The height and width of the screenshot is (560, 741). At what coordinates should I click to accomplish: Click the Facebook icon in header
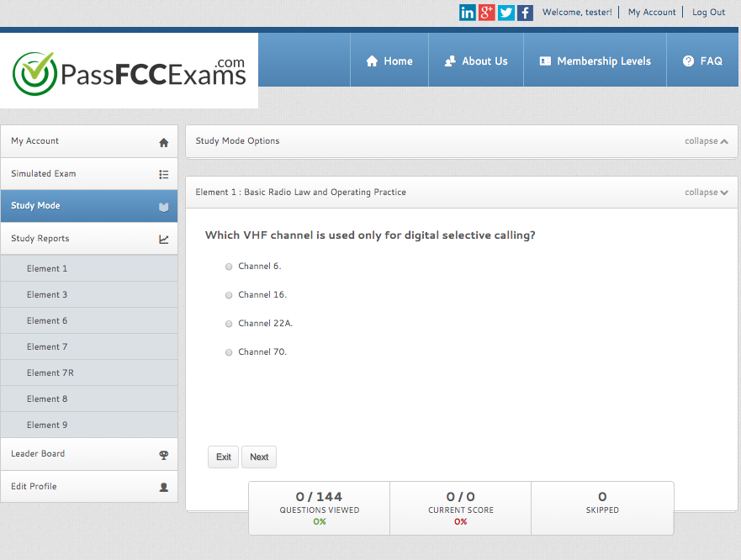tap(525, 13)
